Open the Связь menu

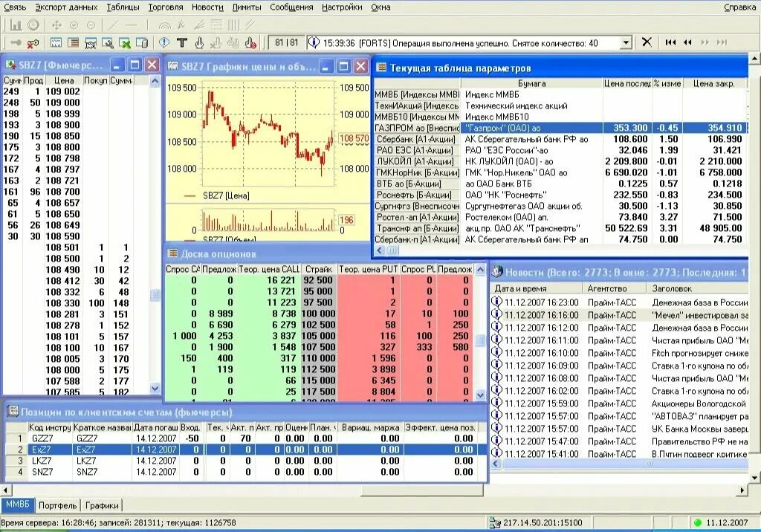[x=15, y=7]
